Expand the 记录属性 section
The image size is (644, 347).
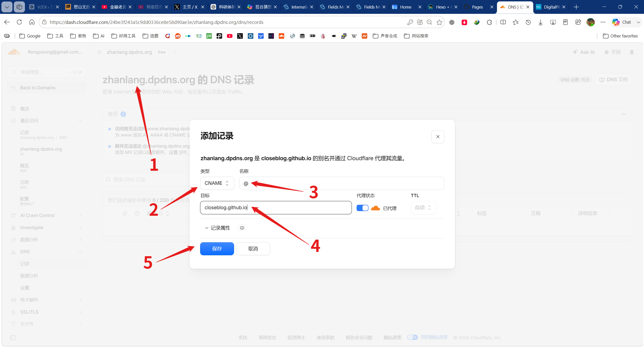[x=218, y=228]
